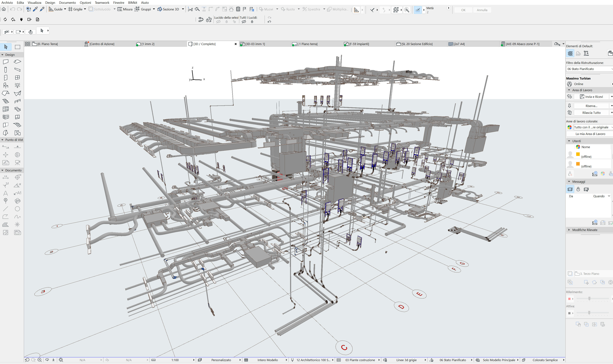This screenshot has height=364, width=613.
Task: Click the Misura measure tool icon
Action: 120,9
